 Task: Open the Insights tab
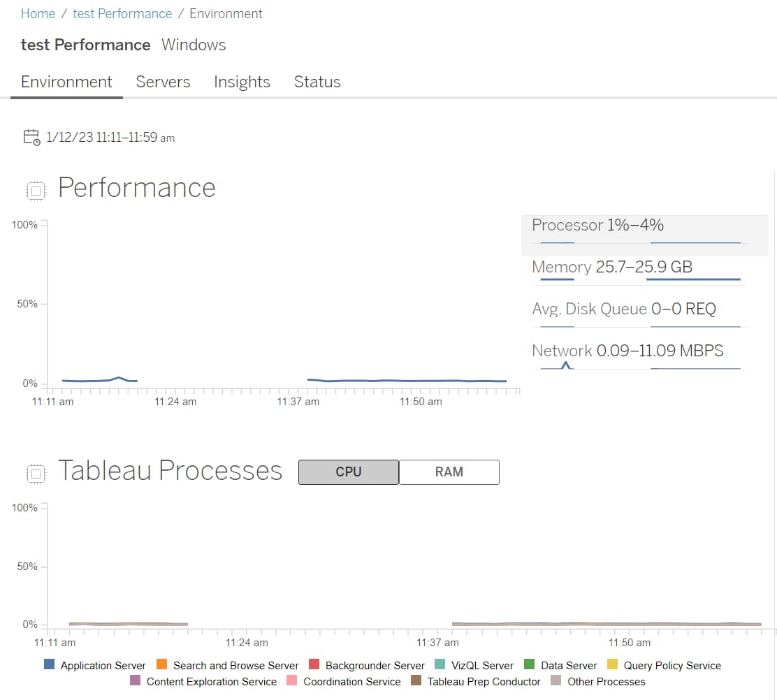pyautogui.click(x=242, y=82)
